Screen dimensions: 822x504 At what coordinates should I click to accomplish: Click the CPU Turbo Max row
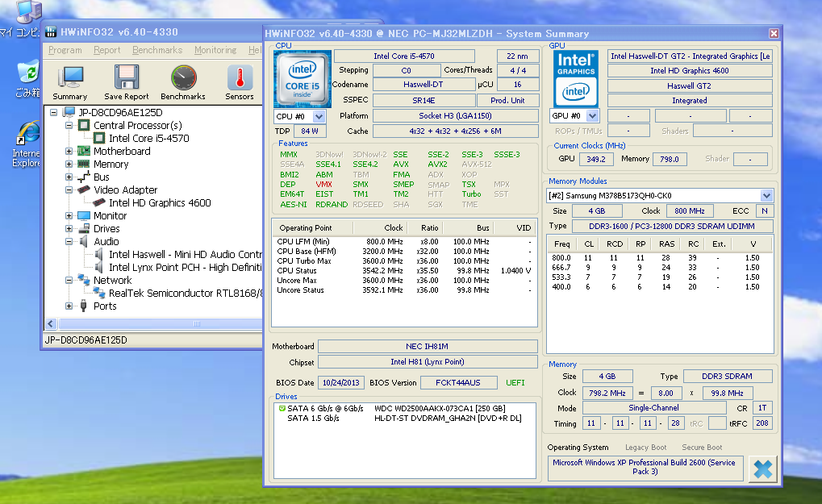tap(404, 261)
